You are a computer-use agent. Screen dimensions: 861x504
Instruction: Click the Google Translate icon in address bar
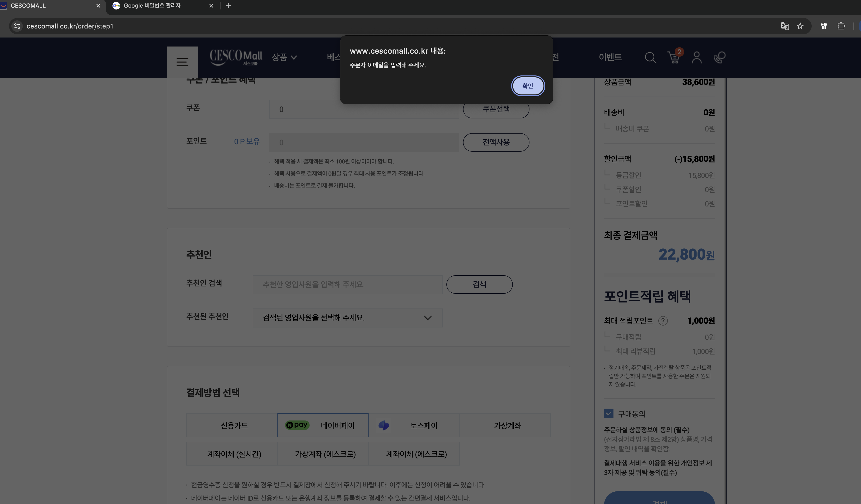(785, 26)
